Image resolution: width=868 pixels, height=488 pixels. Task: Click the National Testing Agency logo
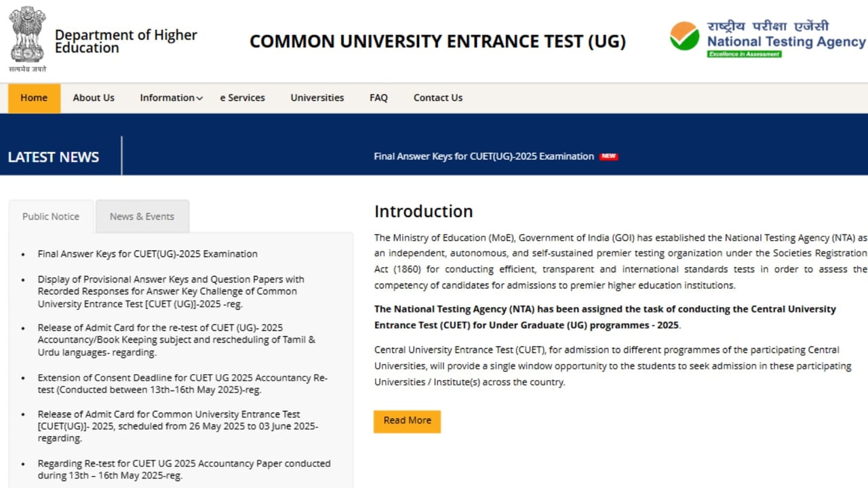(x=768, y=39)
